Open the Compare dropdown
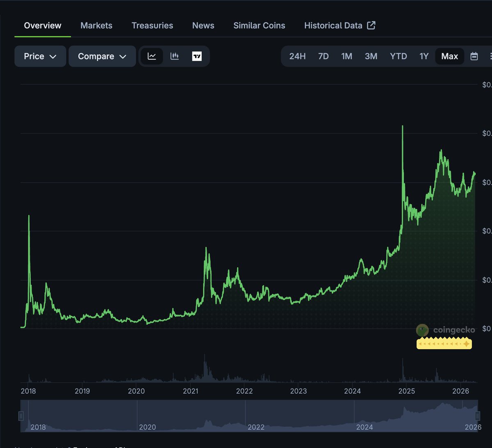This screenshot has width=492, height=448. 102,56
